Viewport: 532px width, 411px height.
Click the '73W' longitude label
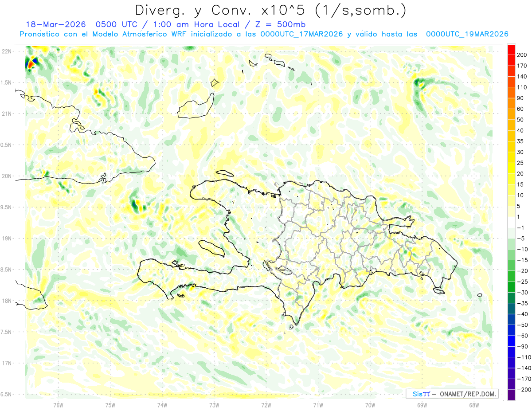click(214, 405)
